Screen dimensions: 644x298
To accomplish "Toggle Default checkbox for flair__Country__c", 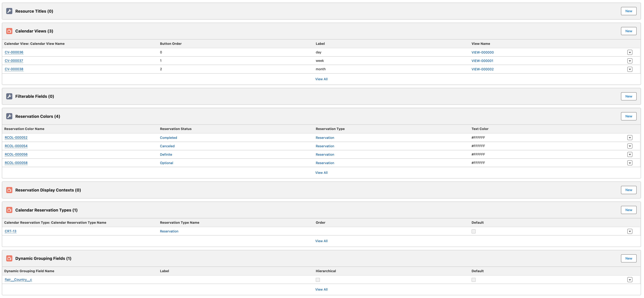I will [x=473, y=280].
